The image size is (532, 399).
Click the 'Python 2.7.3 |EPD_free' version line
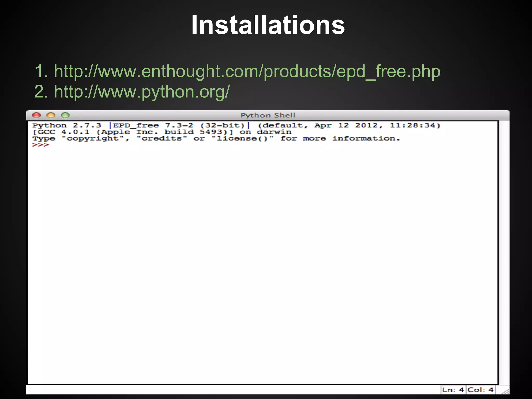click(236, 125)
